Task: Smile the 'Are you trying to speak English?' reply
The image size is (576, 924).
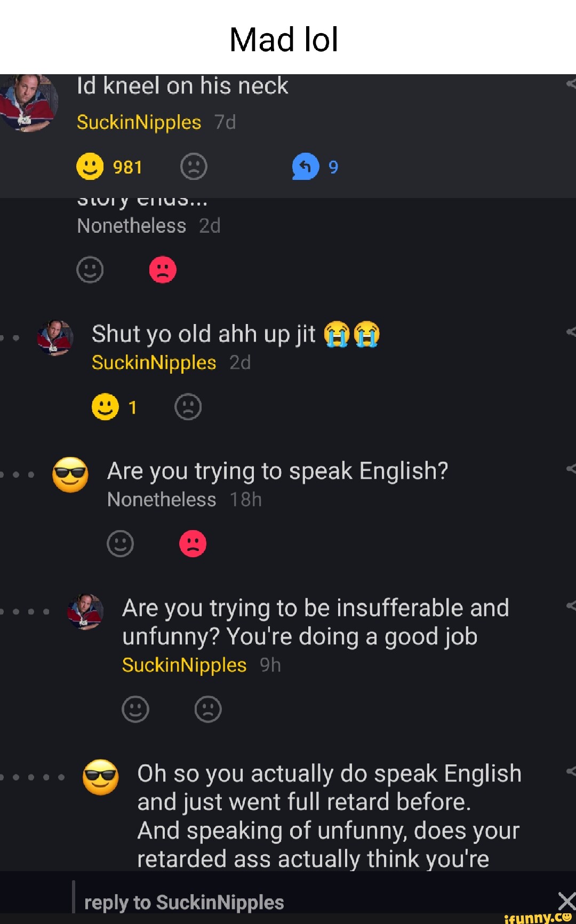Action: click(120, 544)
